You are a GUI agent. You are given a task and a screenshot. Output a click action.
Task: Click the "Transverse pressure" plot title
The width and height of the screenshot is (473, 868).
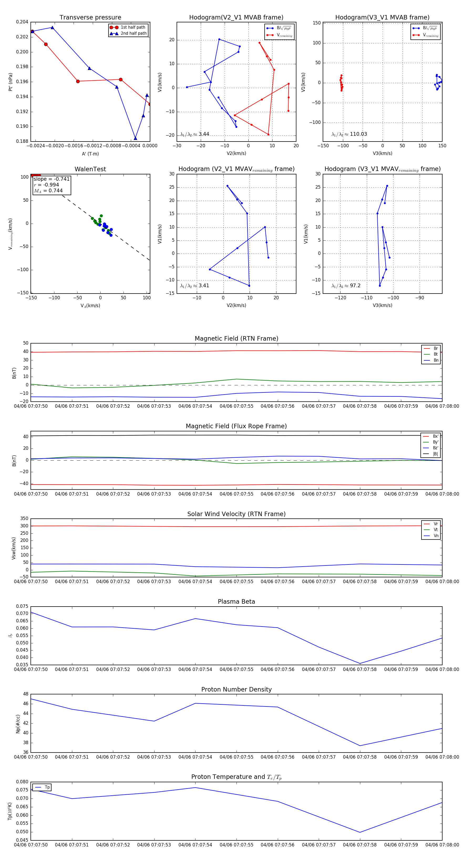tap(90, 18)
